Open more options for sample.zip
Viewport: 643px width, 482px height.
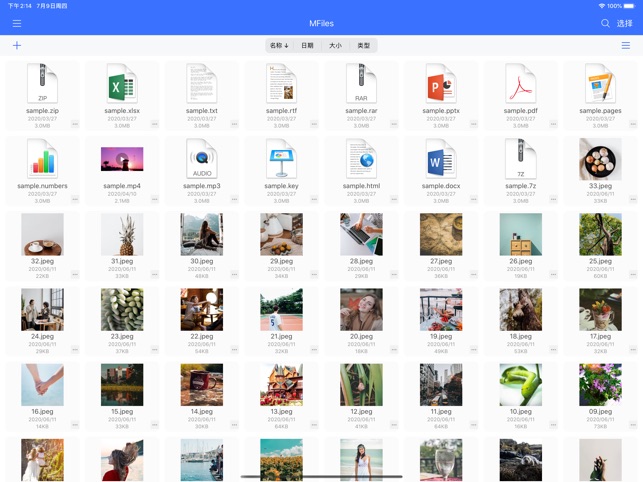(x=75, y=125)
